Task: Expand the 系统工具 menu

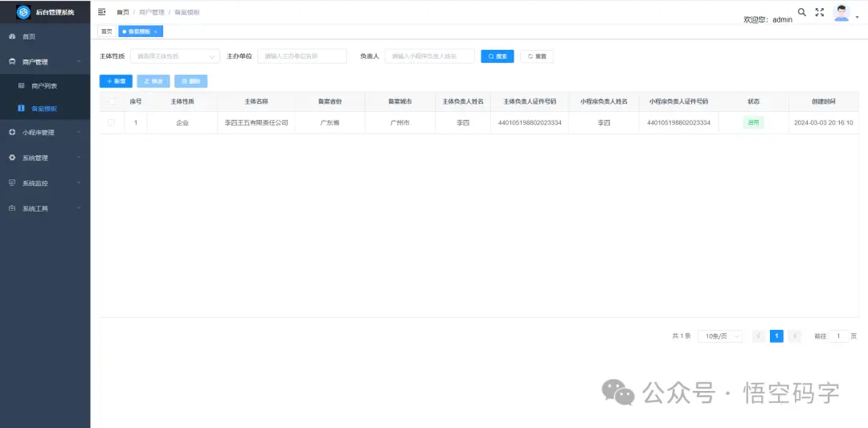Action: [x=45, y=208]
